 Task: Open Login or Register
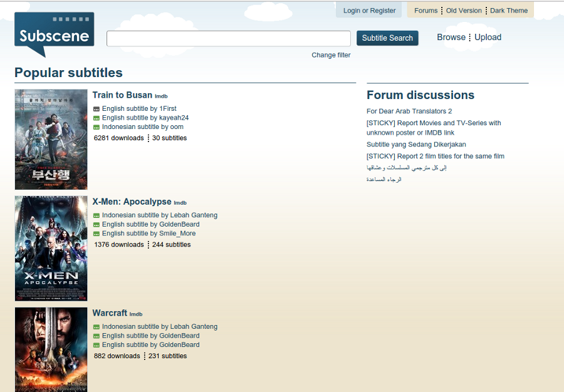coord(369,11)
